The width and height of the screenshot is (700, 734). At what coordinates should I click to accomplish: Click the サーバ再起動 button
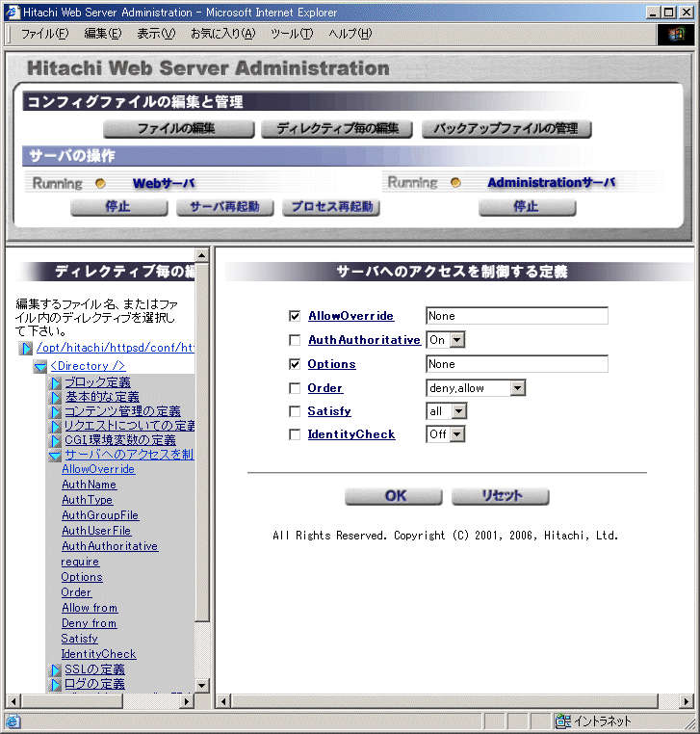(x=225, y=207)
